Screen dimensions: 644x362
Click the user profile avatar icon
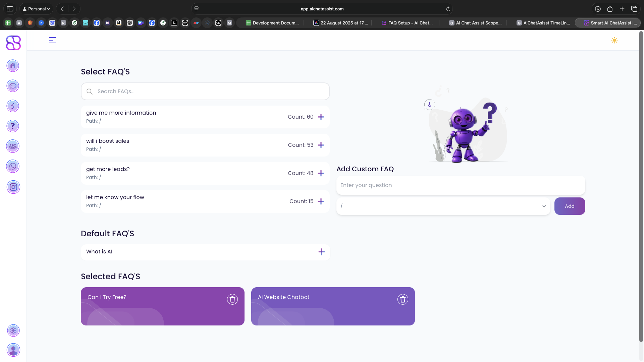(x=13, y=350)
